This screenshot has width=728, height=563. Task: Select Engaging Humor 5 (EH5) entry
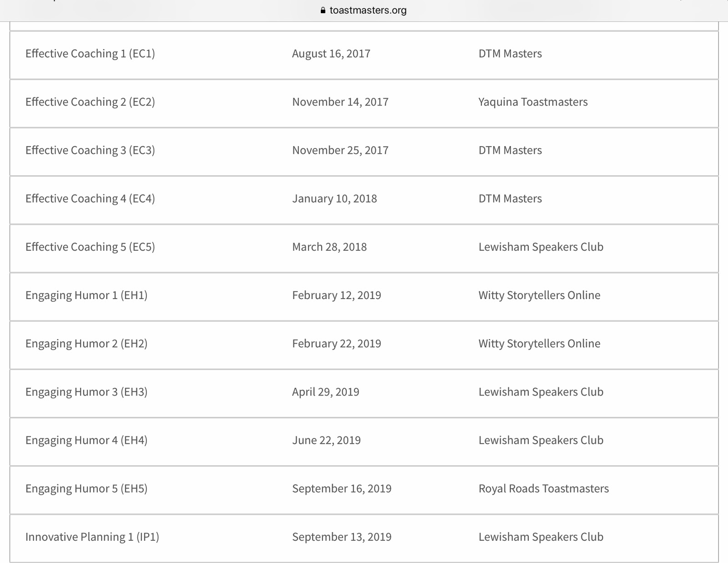click(x=86, y=488)
